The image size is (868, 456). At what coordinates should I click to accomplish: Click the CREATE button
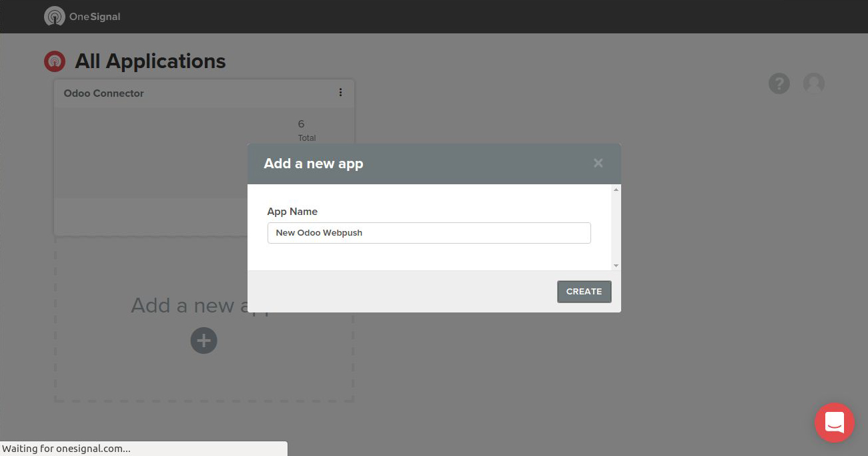click(x=584, y=292)
